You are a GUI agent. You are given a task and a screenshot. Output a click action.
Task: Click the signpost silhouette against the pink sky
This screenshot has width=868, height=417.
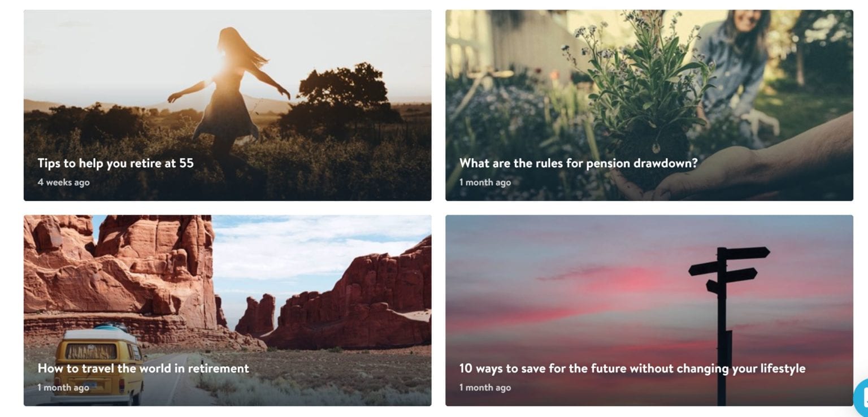(726, 325)
